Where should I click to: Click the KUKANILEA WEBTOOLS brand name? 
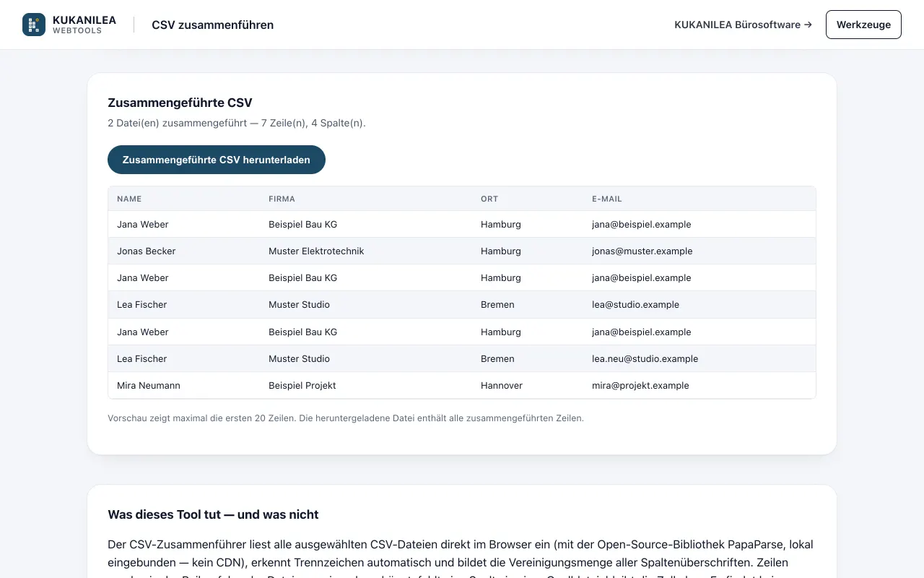tap(84, 25)
